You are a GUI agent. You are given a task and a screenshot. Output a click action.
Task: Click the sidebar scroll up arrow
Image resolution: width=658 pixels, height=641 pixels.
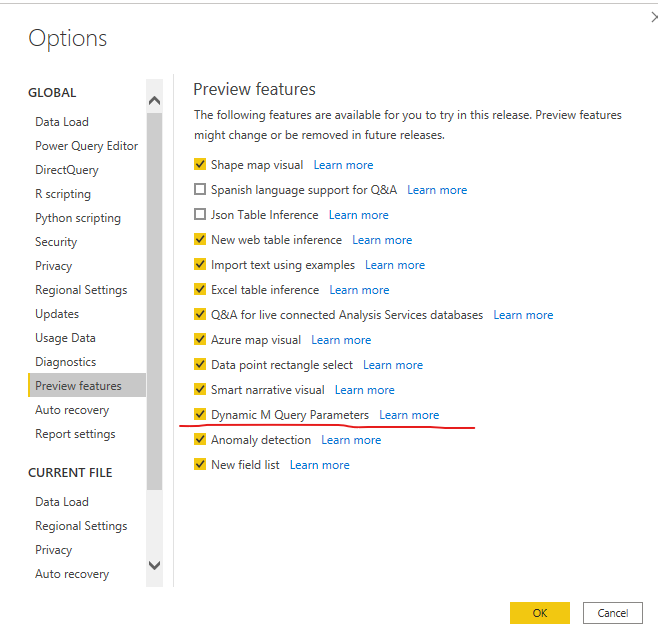[x=154, y=100]
